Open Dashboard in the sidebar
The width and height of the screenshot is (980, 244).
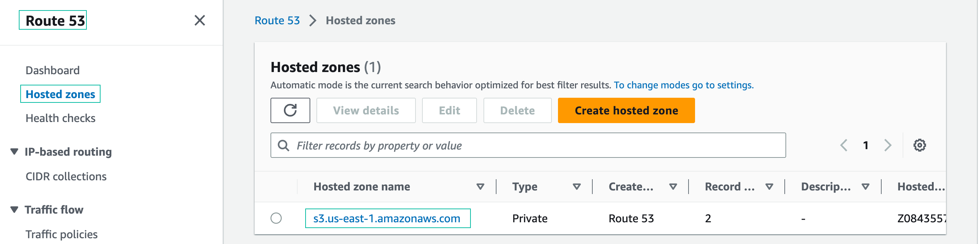coord(52,71)
